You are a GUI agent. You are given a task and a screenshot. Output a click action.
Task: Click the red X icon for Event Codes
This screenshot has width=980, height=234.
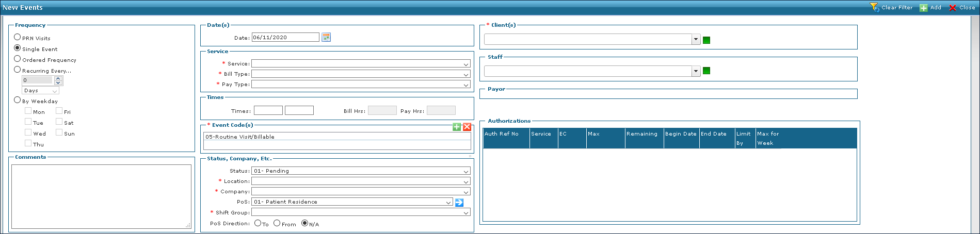tap(467, 127)
